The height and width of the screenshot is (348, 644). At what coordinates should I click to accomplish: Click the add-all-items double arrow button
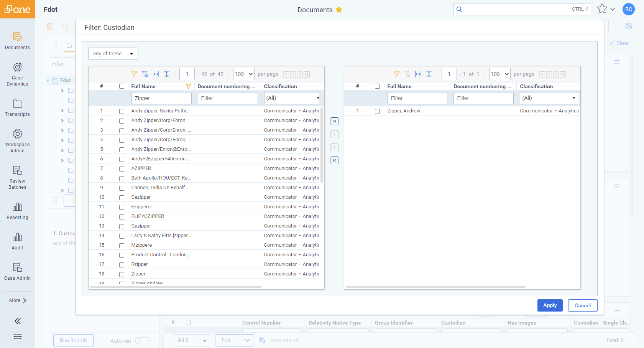[x=335, y=121]
